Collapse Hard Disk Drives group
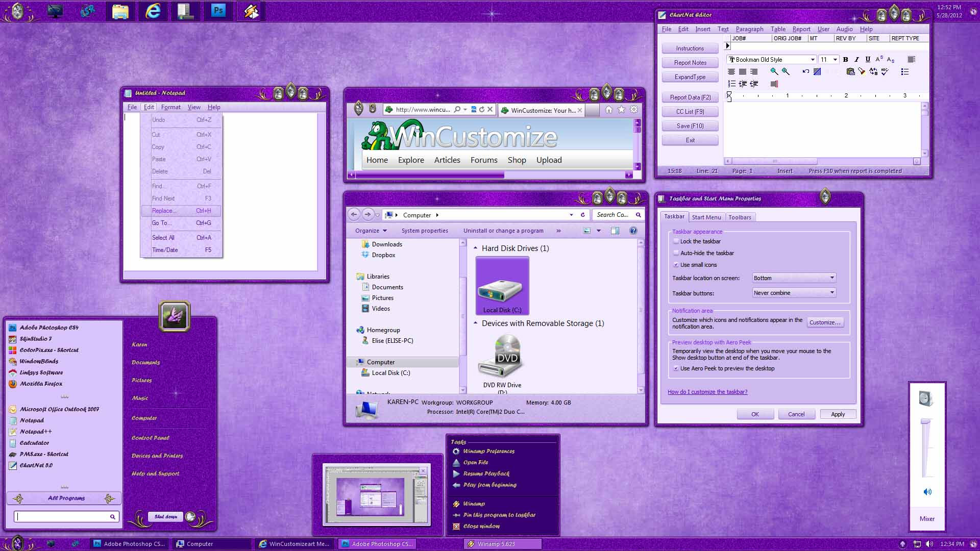The height and width of the screenshot is (551, 980). click(x=476, y=248)
